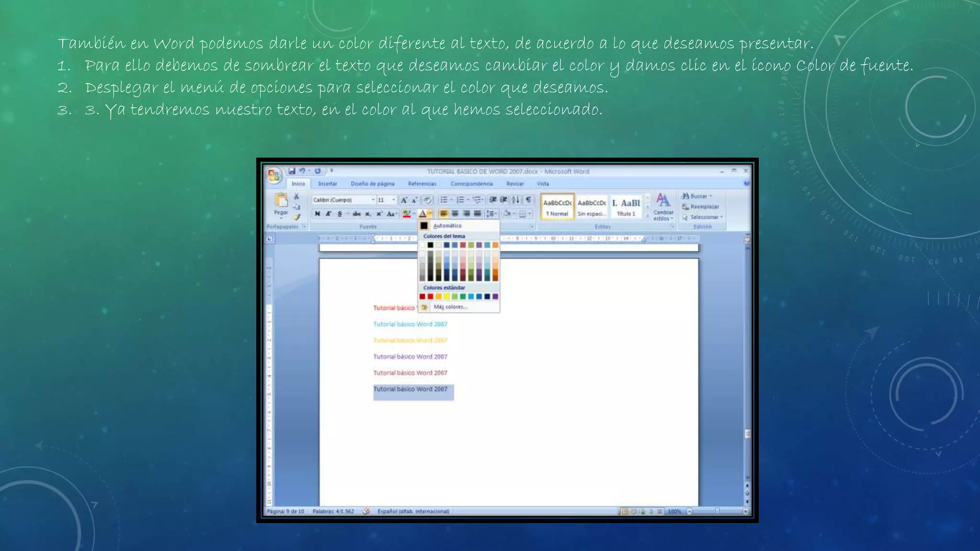Viewport: 980px width, 551px height.
Task: Switch to the Insertar tab
Action: pos(328,184)
